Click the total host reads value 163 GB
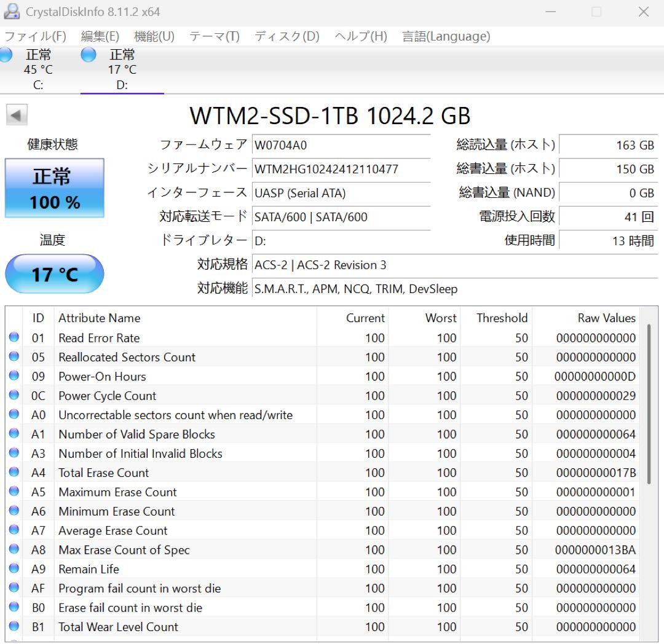Screen dimensions: 664x644 (x=608, y=145)
